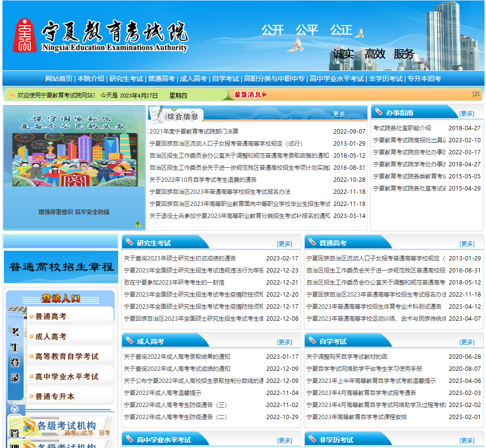Open 关于调整购买自学考试教材的函
This screenshot has height=448, width=486.
pos(347,357)
